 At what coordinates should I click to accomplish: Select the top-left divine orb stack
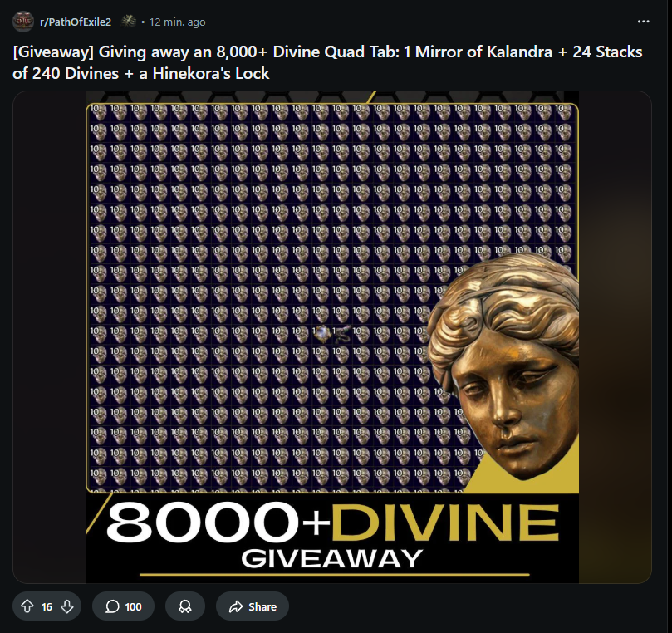98,112
